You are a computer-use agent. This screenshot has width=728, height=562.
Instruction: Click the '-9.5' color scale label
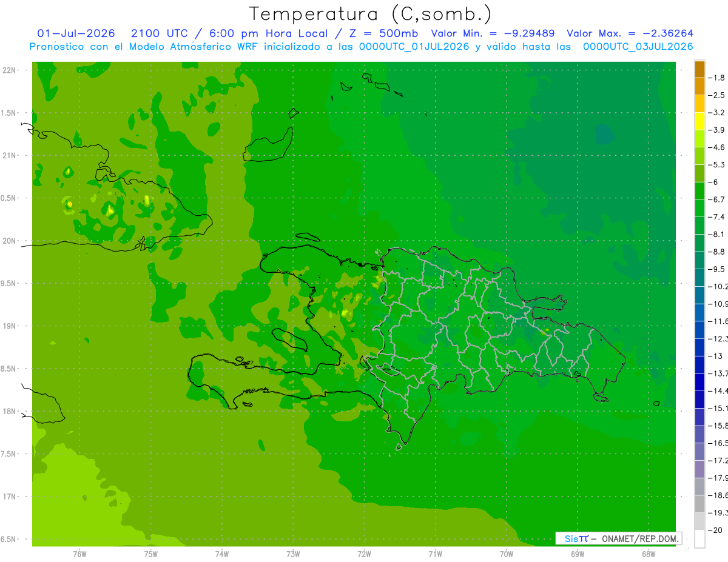click(716, 269)
